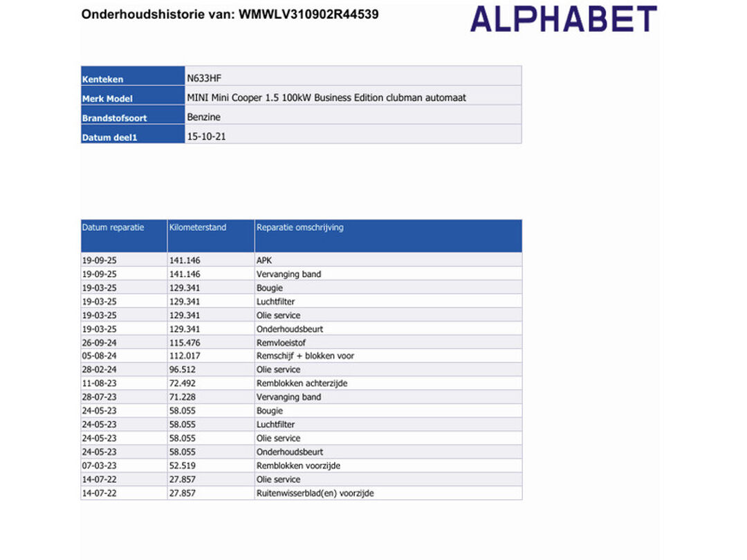Click the Ruitenwisserblad(en) voorzijde entry
The height and width of the screenshot is (560, 747).
(x=315, y=493)
